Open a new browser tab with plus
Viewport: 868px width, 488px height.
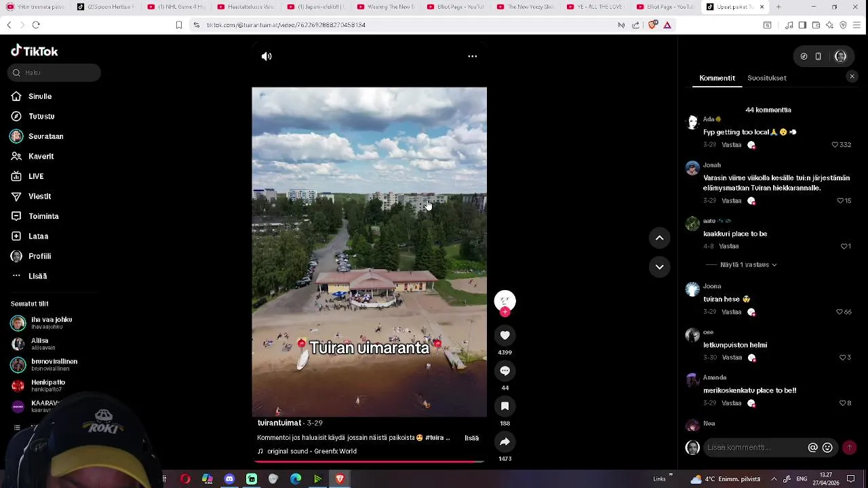(778, 7)
